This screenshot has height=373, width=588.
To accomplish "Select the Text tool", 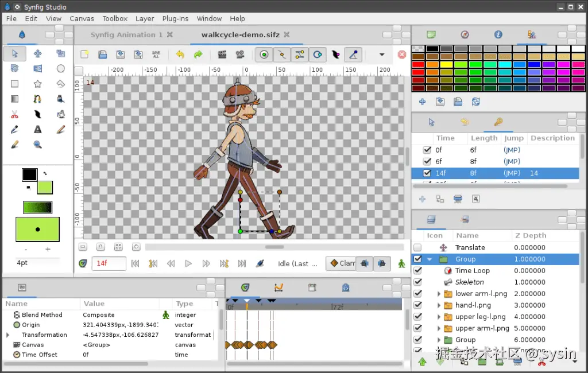I will pyautogui.click(x=37, y=129).
